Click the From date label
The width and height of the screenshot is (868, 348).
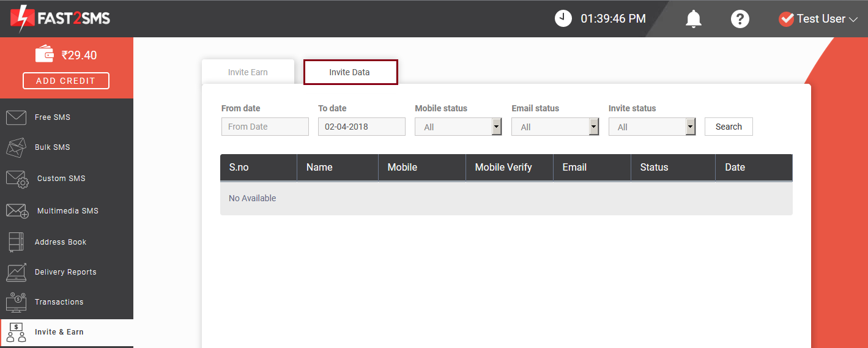pos(241,108)
